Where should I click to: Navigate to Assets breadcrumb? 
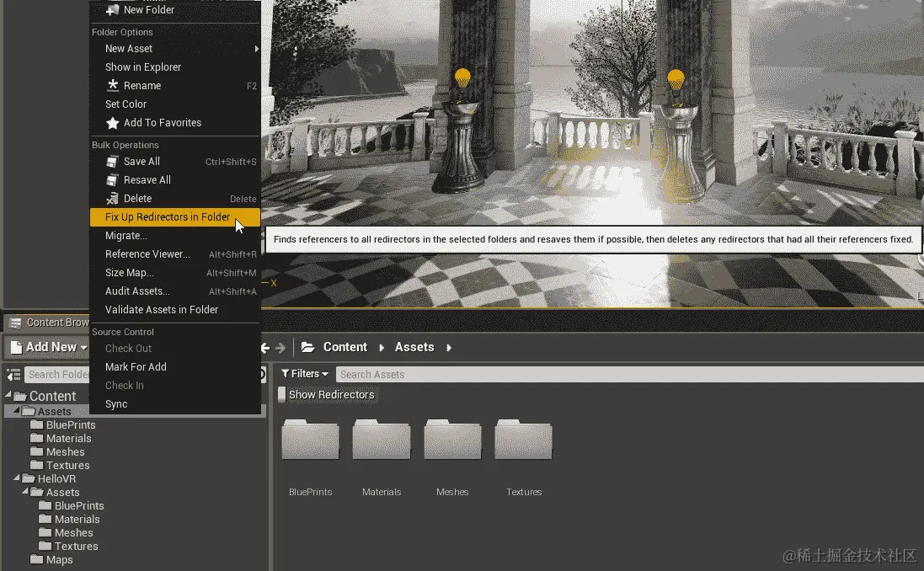(x=414, y=347)
